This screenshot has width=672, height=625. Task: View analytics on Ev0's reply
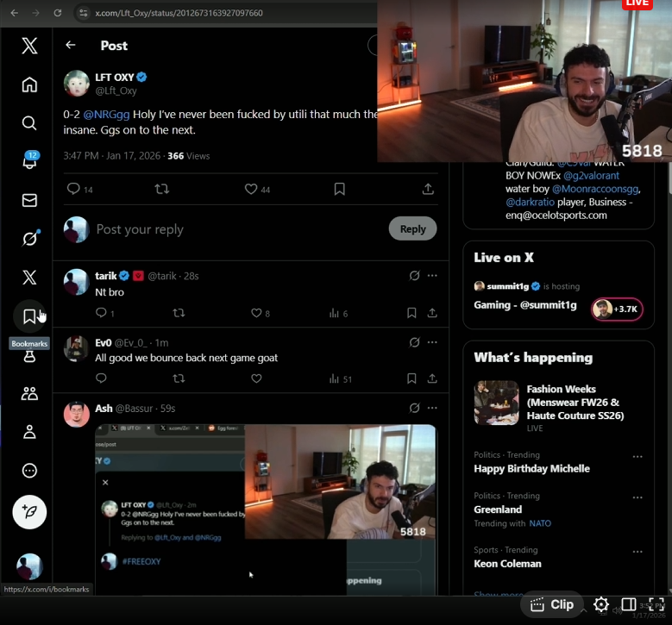coord(340,379)
